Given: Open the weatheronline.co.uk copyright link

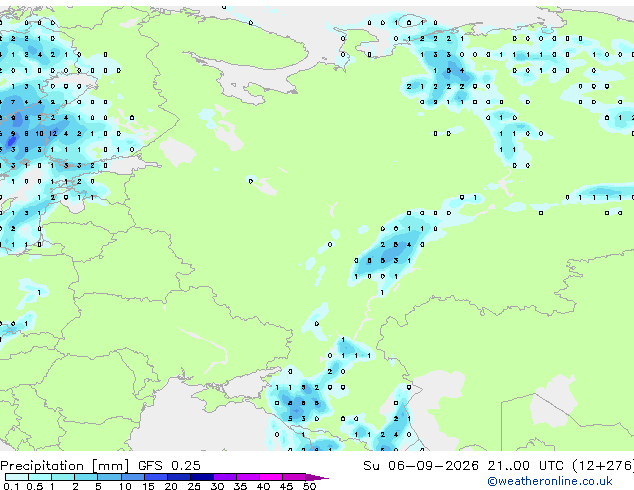Looking at the screenshot, I should (550, 481).
